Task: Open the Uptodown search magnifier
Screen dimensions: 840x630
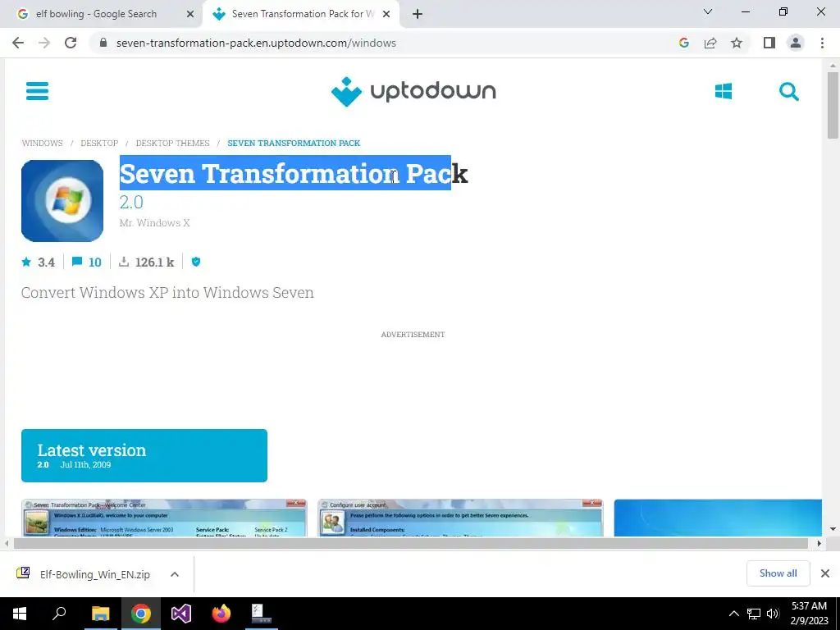Action: (788, 92)
